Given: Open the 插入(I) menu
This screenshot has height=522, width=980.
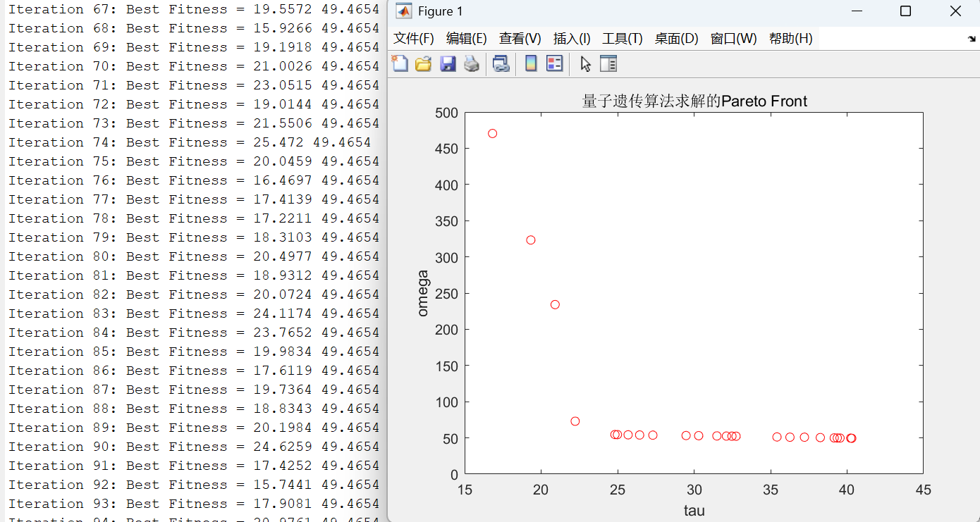Looking at the screenshot, I should point(572,39).
